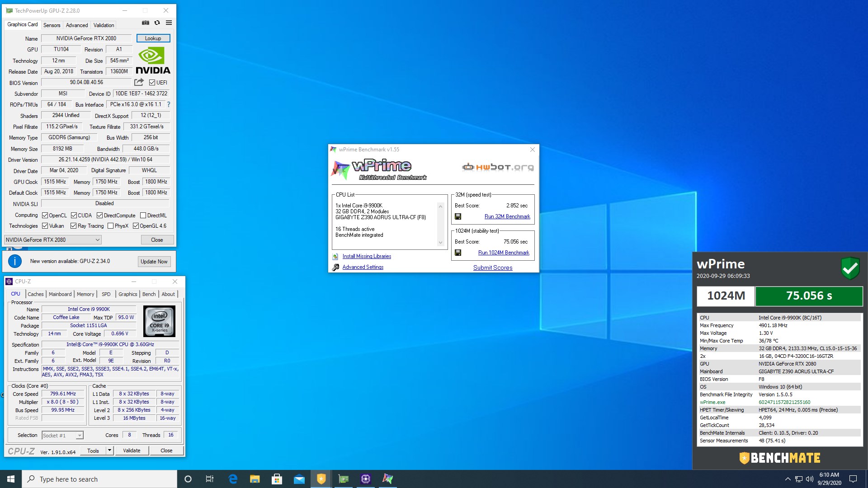Click GPU-Z refresh icon
868x488 pixels.
pyautogui.click(x=157, y=23)
